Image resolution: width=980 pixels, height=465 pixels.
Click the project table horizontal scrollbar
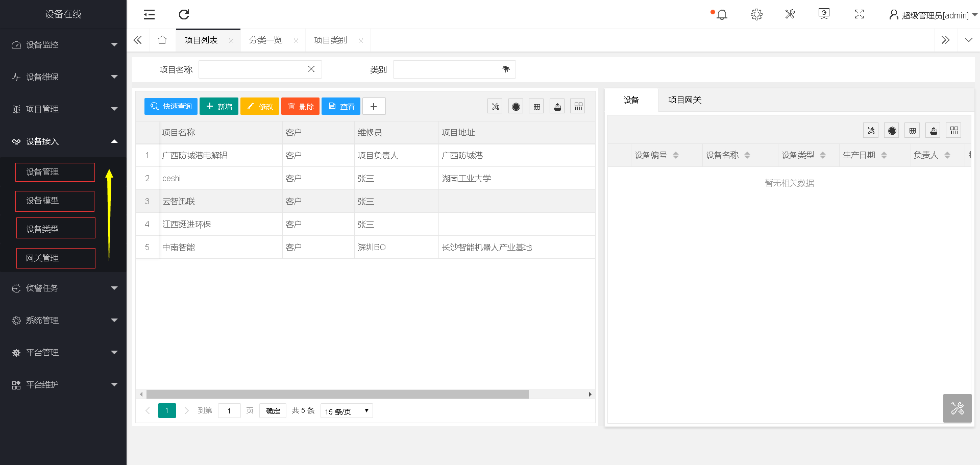(x=338, y=394)
